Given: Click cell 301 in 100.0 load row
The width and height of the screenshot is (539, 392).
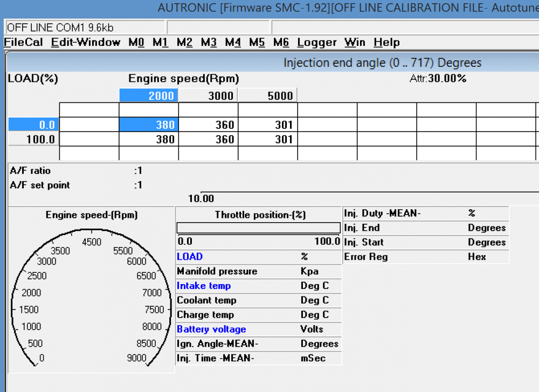Looking at the screenshot, I should (267, 139).
